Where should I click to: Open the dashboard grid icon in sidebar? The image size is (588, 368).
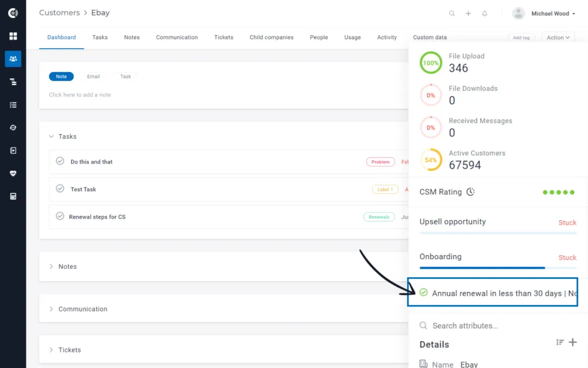[13, 36]
